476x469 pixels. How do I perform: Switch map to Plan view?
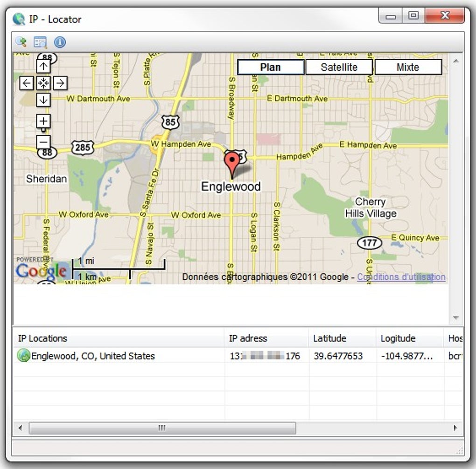pyautogui.click(x=271, y=67)
